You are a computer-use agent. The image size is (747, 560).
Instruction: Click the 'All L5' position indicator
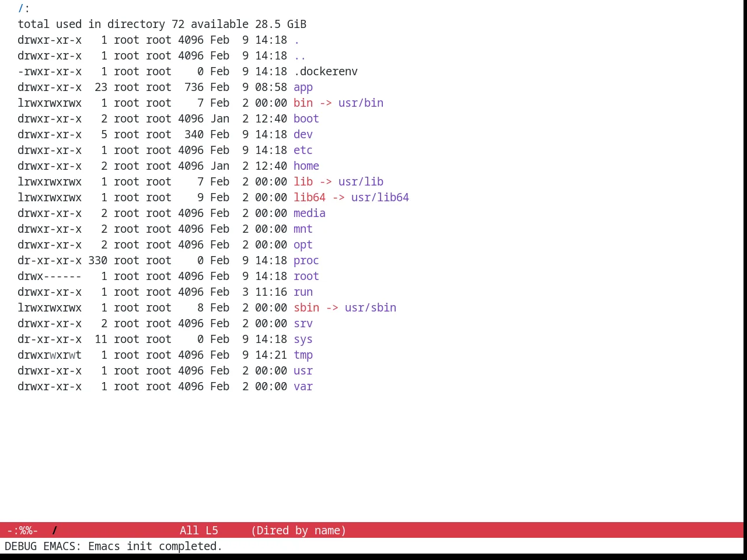(199, 530)
